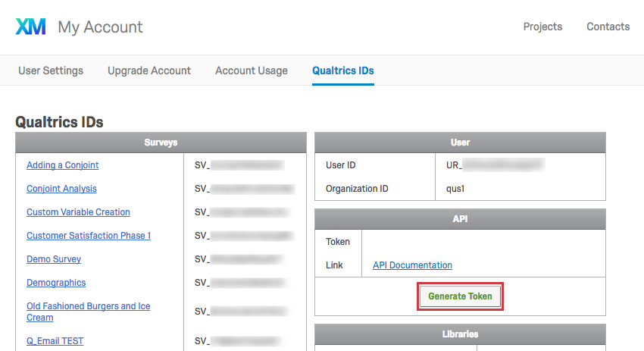Click the XM logo icon
The image size is (644, 351).
(x=31, y=27)
